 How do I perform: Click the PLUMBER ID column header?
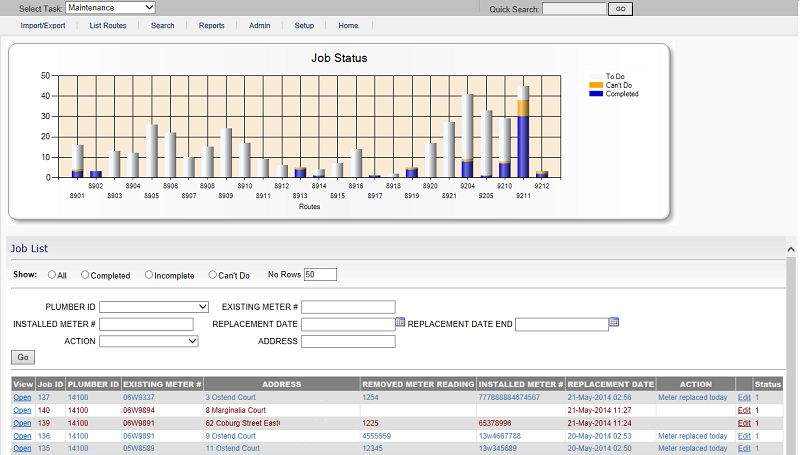pos(93,384)
